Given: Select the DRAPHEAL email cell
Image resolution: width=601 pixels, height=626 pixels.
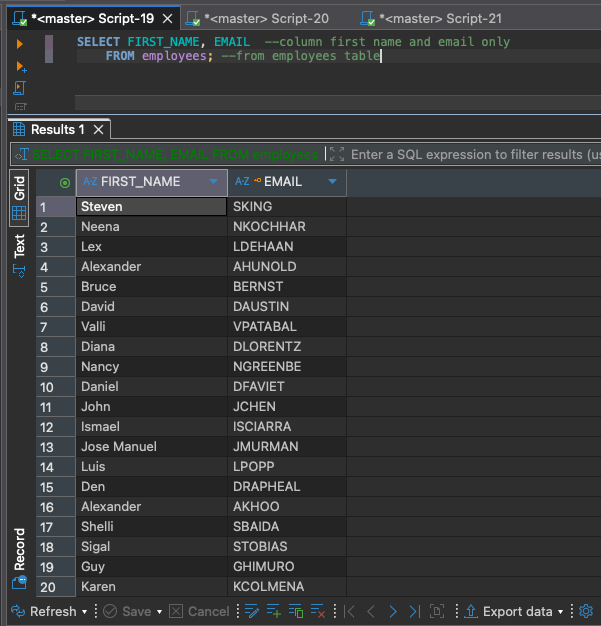Looking at the screenshot, I should [x=287, y=486].
